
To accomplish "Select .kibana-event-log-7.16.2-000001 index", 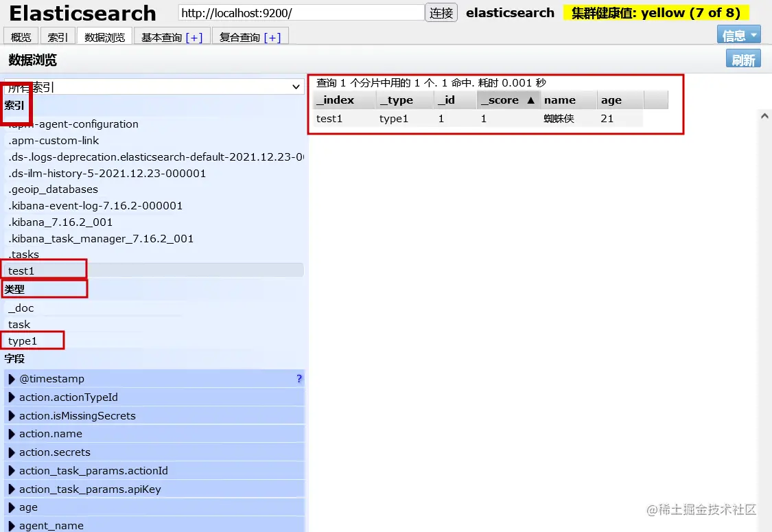I will [x=154, y=205].
